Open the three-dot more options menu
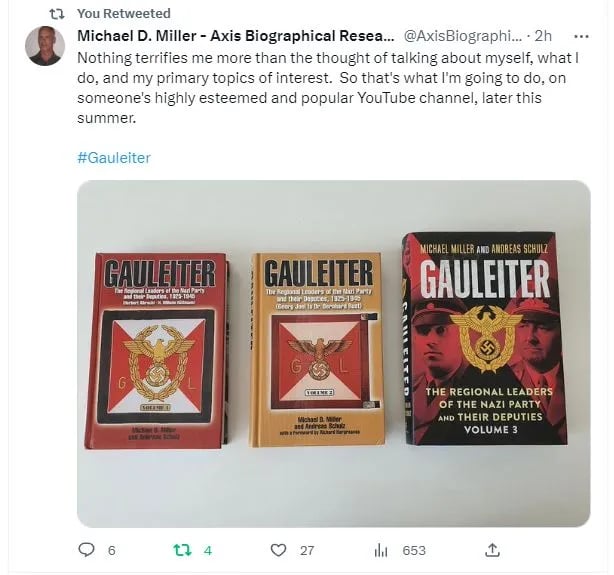This screenshot has width=614, height=575. pos(581,36)
